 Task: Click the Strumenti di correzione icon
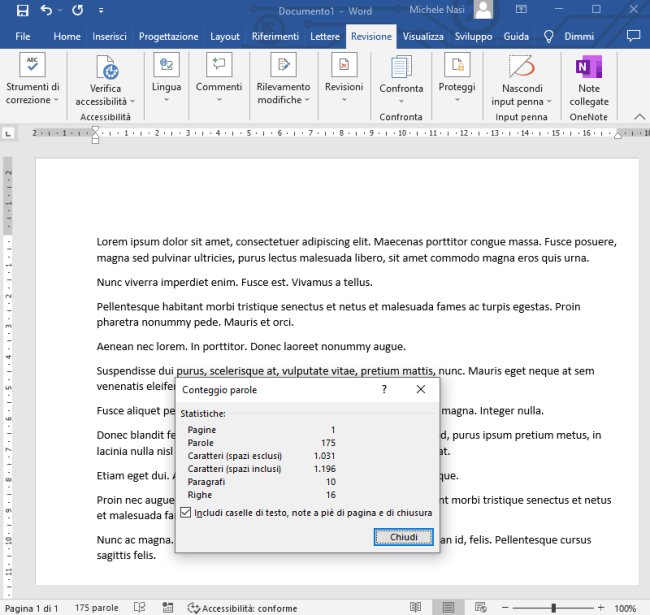click(x=32, y=65)
